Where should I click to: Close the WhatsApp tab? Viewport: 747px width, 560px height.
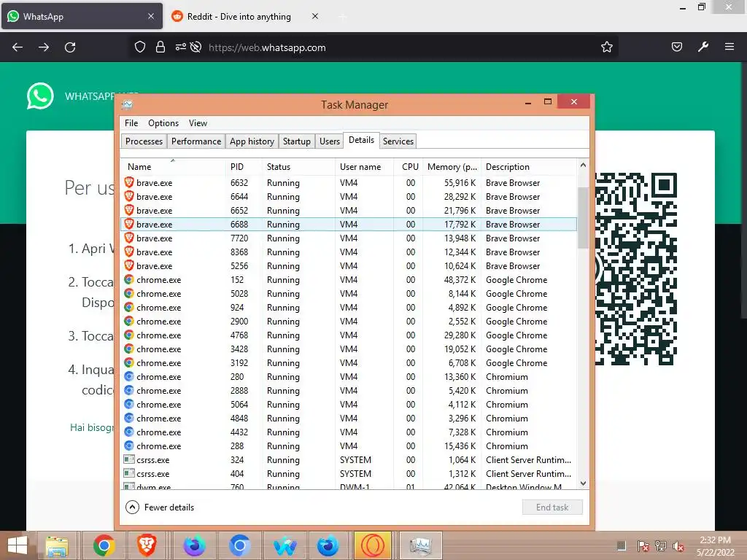click(x=151, y=16)
